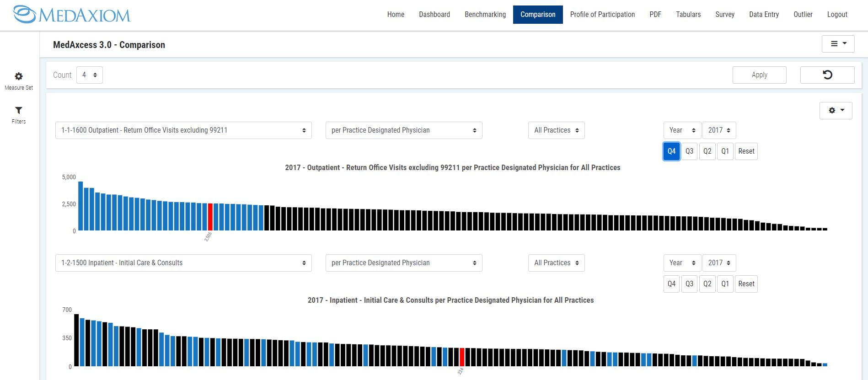Click the red highlighted bar in Outpatient chart
The image size is (868, 380).
click(x=210, y=217)
